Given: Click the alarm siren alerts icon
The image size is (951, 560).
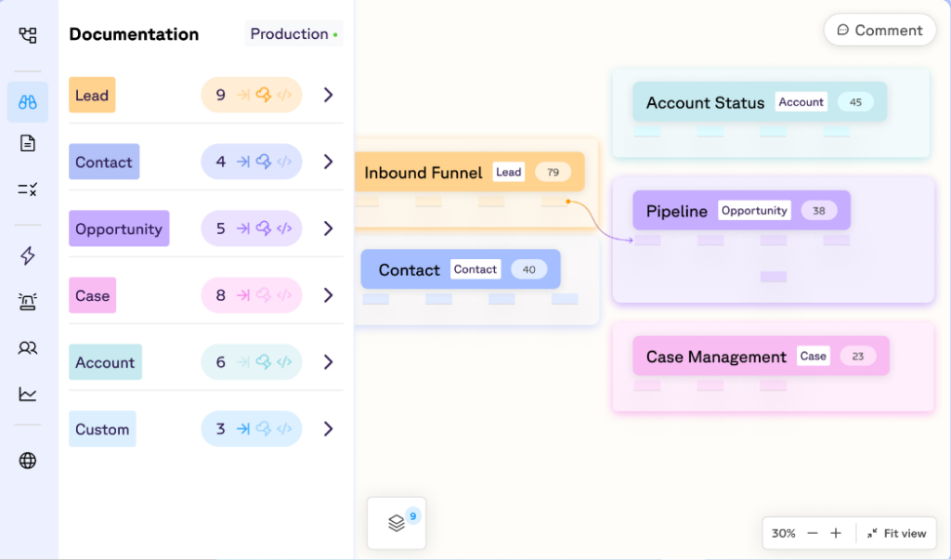Looking at the screenshot, I should 28,302.
